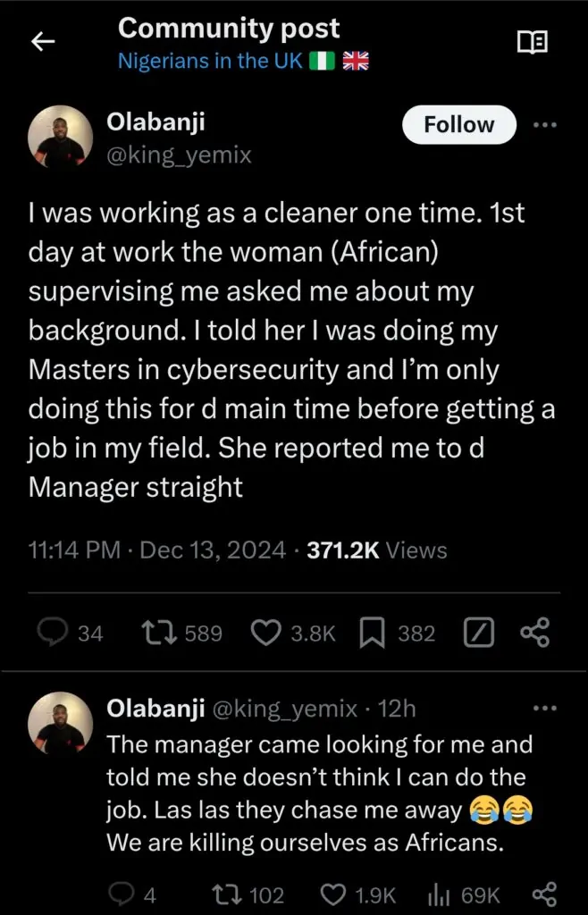Repost the main post with 589 reposts

(x=160, y=634)
